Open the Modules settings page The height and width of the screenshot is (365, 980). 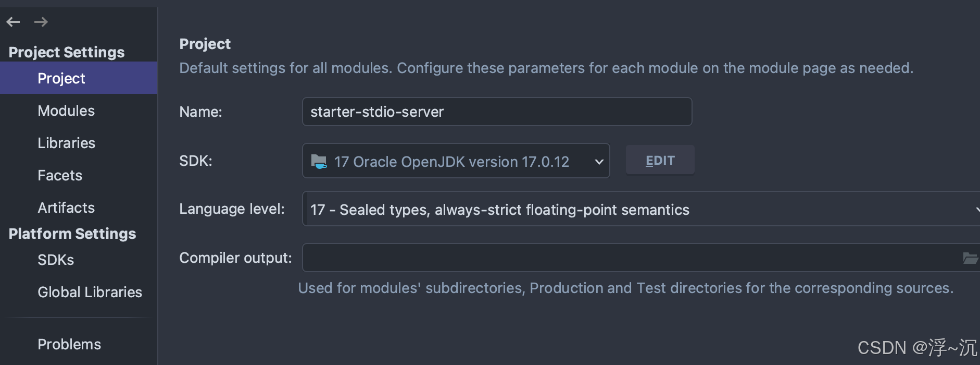(66, 111)
